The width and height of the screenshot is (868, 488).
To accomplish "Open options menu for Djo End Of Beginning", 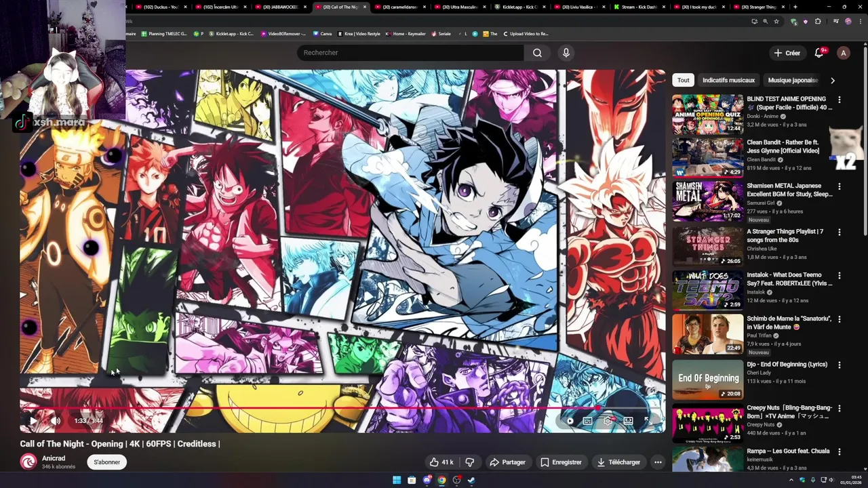I will 840,365.
